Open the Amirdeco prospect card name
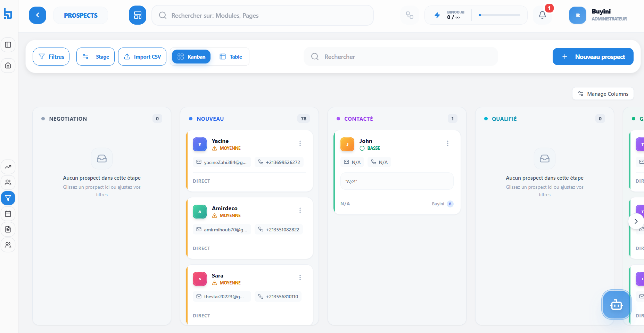Image resolution: width=644 pixels, height=333 pixels. coord(225,208)
